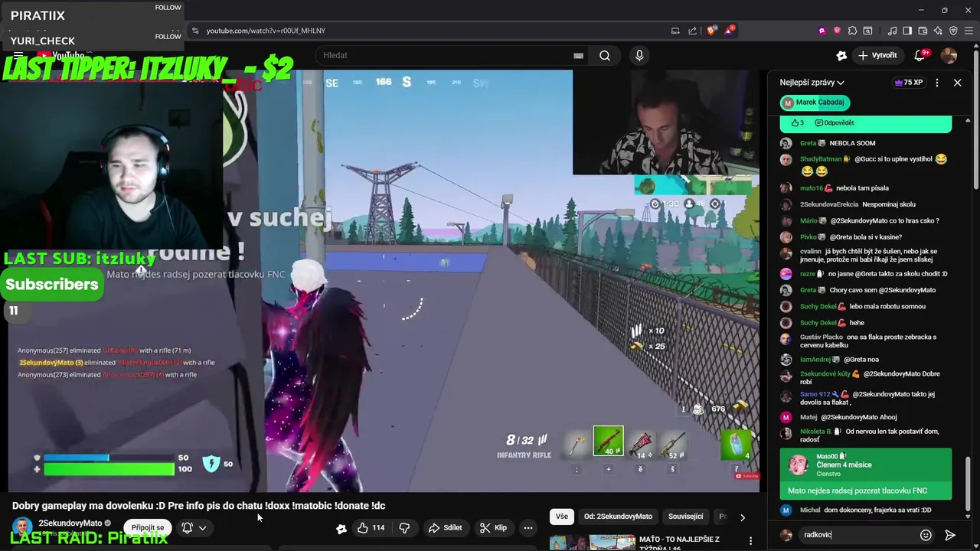Open live chat more options menu
The width and height of the screenshot is (980, 551).
(x=937, y=83)
